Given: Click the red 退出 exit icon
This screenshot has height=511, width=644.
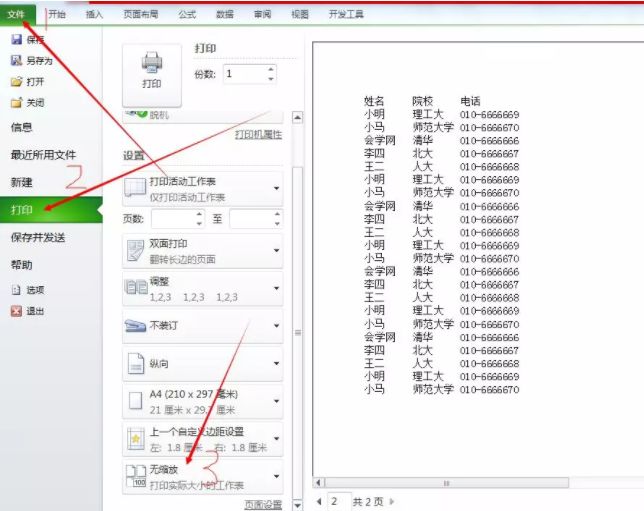Looking at the screenshot, I should [x=16, y=311].
